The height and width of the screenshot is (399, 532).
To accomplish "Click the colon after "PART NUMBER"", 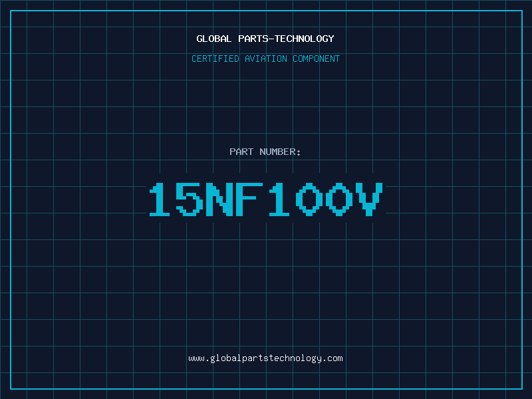I will tap(299, 153).
